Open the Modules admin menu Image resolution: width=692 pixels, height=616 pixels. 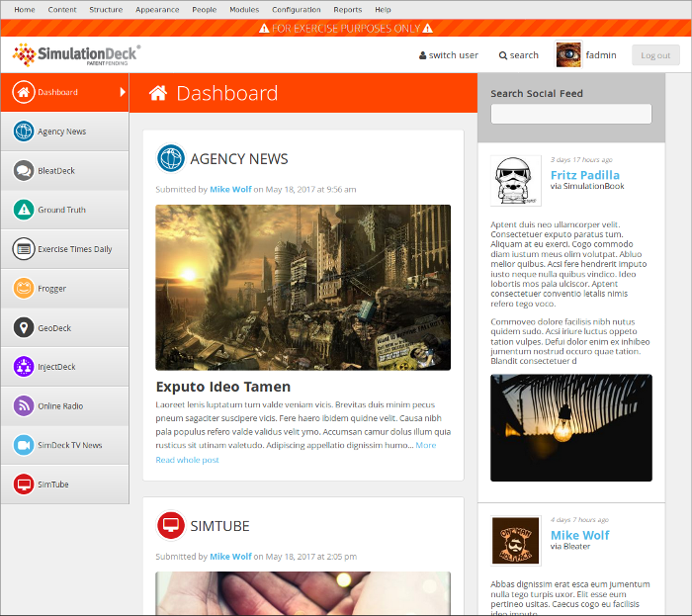click(x=244, y=9)
